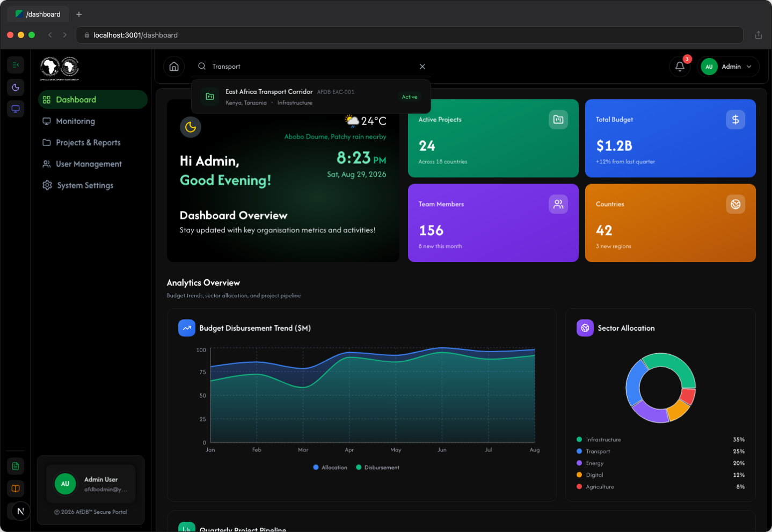Select the system theme monitor icon in the narrow rail
The height and width of the screenshot is (532, 772).
point(16,109)
